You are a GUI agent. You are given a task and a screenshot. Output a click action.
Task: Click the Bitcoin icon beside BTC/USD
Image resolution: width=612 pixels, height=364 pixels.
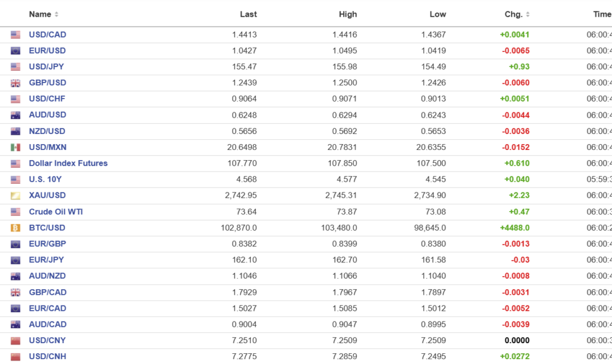point(16,228)
